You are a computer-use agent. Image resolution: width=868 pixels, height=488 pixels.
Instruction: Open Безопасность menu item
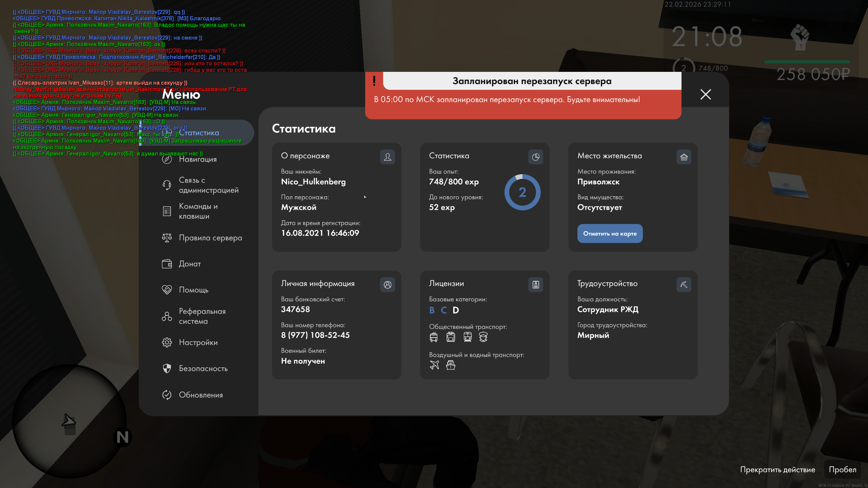pos(203,369)
